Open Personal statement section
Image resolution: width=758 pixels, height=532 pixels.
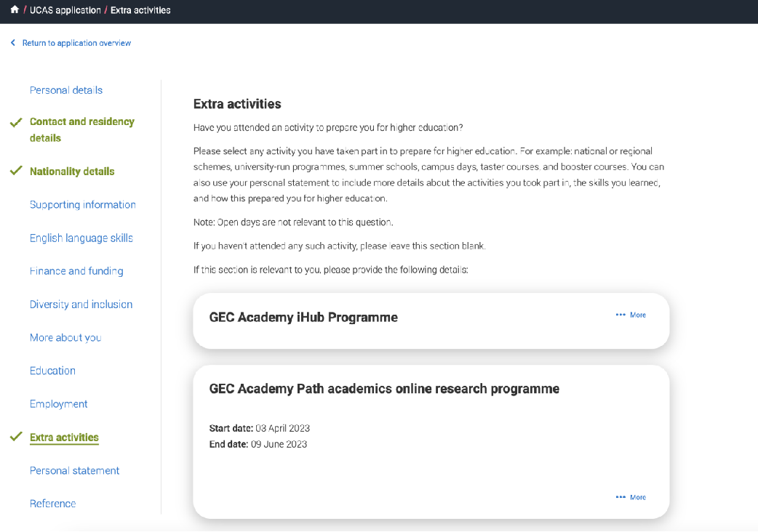pyautogui.click(x=74, y=471)
